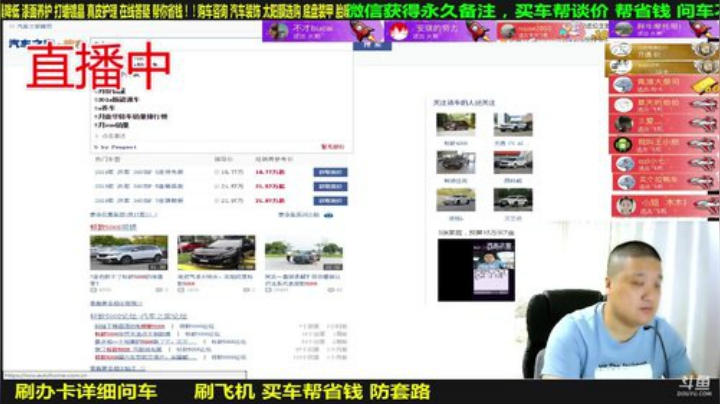Screen dimensions: 720x404
Task: Open the last forum post link in the list
Action: (146, 357)
